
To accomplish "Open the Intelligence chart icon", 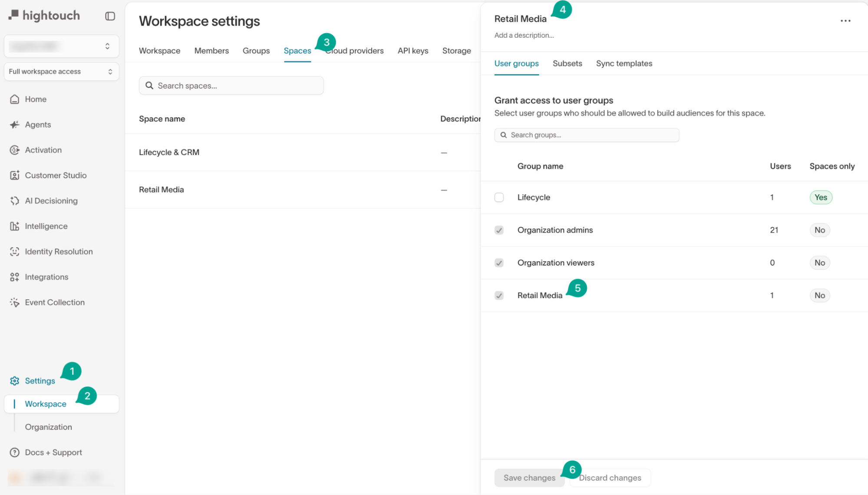I will [15, 226].
